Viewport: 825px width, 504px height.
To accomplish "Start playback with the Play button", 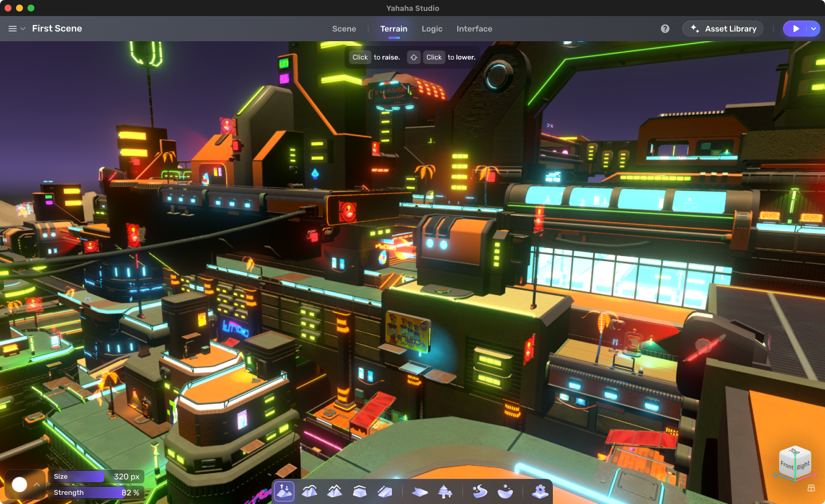I will tap(797, 28).
